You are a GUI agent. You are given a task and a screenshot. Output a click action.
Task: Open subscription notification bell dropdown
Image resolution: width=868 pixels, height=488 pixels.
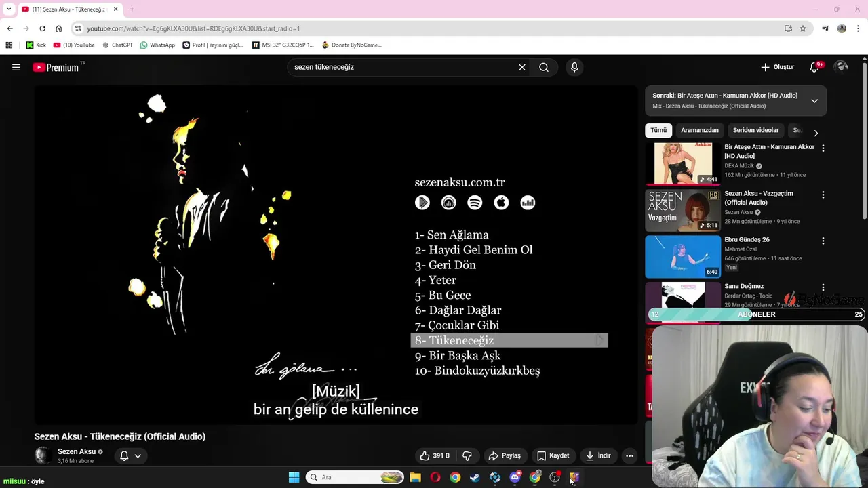tap(130, 455)
